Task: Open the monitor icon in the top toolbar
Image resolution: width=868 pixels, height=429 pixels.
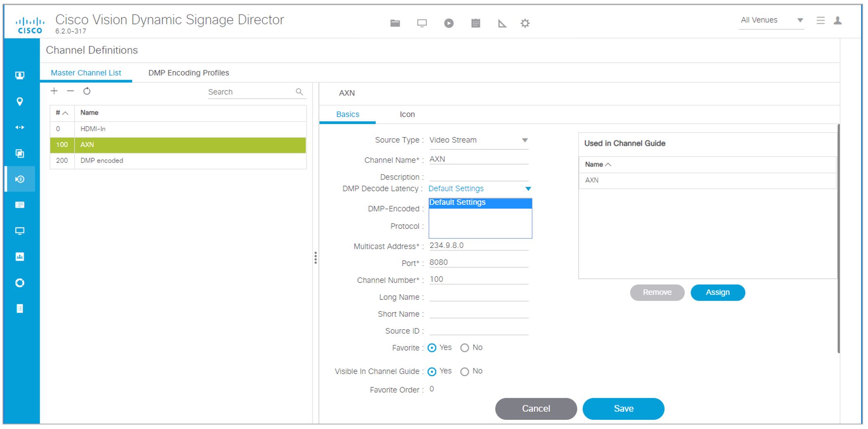Action: point(422,23)
